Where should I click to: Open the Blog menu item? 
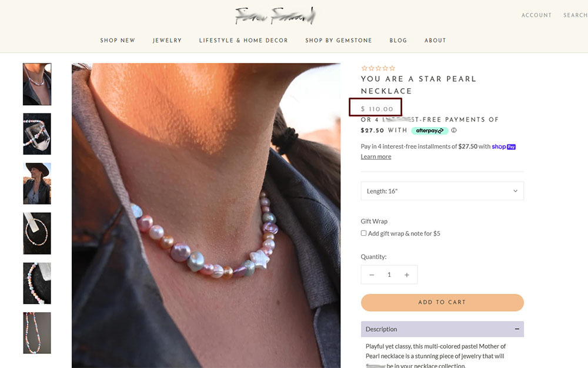(398, 41)
